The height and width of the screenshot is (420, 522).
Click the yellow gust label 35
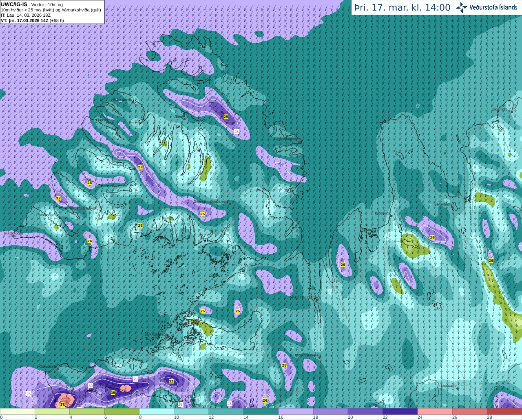[113, 393]
